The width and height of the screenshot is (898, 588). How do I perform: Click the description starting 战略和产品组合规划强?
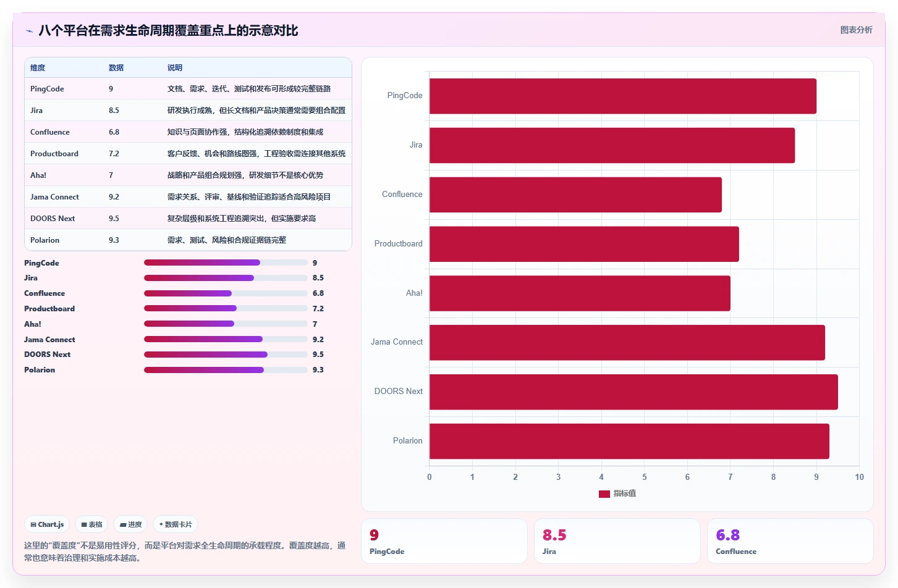click(x=245, y=175)
